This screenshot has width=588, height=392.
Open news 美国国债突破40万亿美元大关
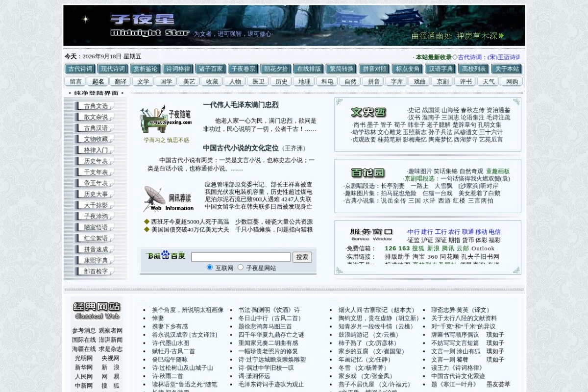[x=190, y=229]
